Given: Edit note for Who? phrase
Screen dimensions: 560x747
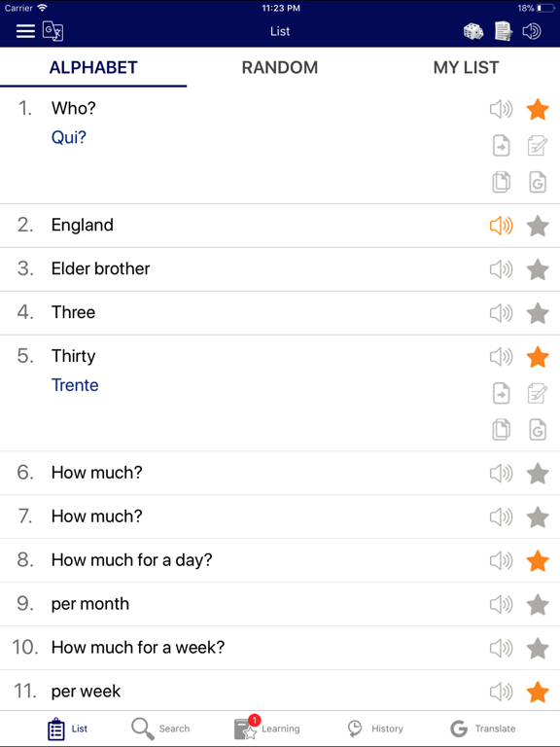Looking at the screenshot, I should [x=538, y=146].
